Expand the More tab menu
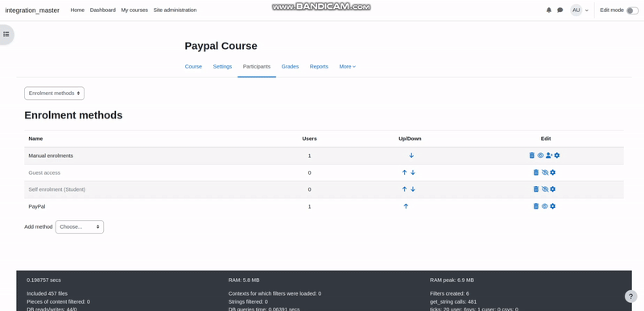Screen dimensions: 644x311 pyautogui.click(x=348, y=67)
